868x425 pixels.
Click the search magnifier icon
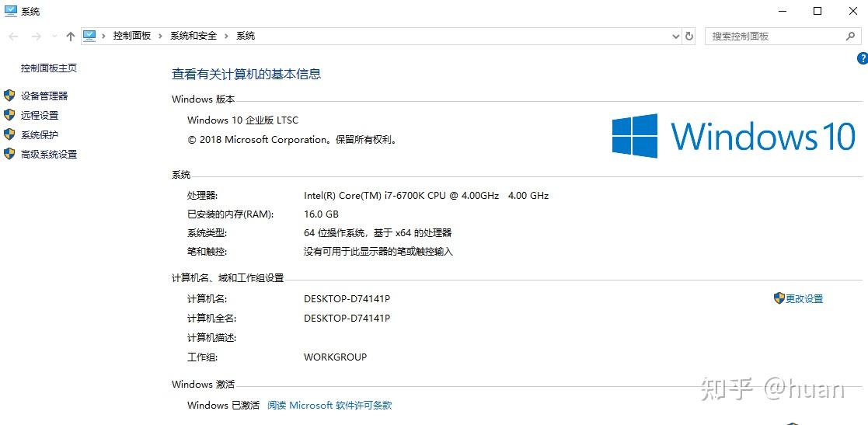(x=850, y=36)
